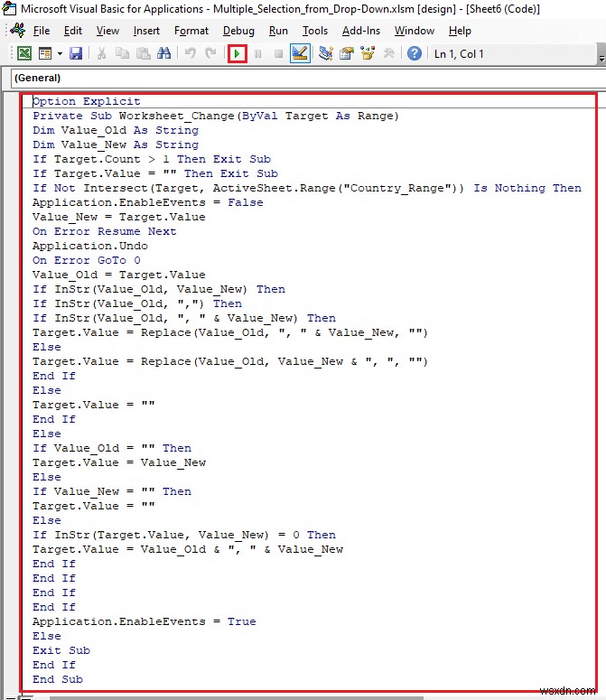606x700 pixels.
Task: Open the Insert menu
Action: pyautogui.click(x=146, y=31)
